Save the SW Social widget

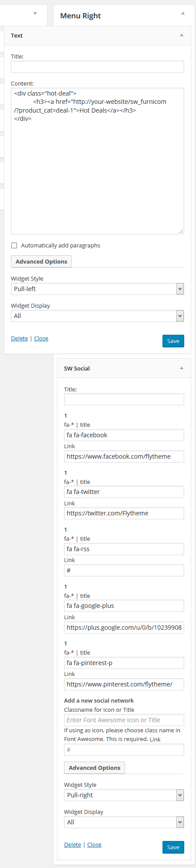click(173, 847)
